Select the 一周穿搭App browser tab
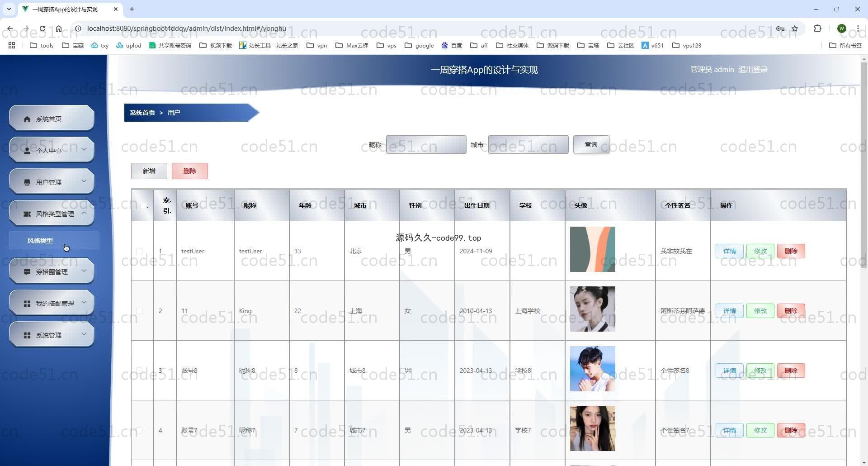868x466 pixels. click(70, 9)
